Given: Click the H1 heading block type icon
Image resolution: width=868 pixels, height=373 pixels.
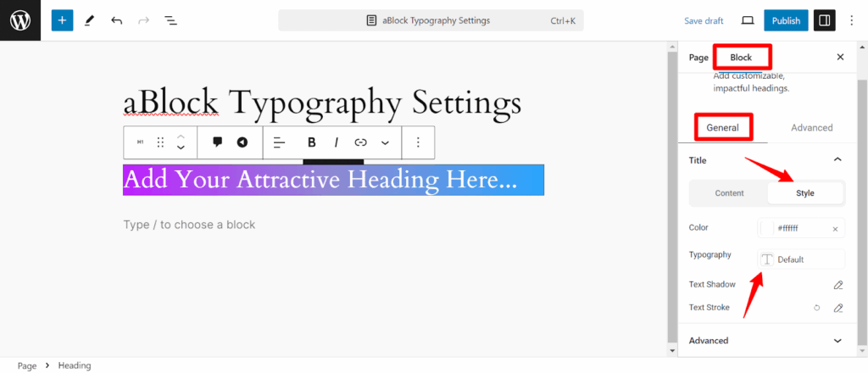Looking at the screenshot, I should pyautogui.click(x=141, y=142).
